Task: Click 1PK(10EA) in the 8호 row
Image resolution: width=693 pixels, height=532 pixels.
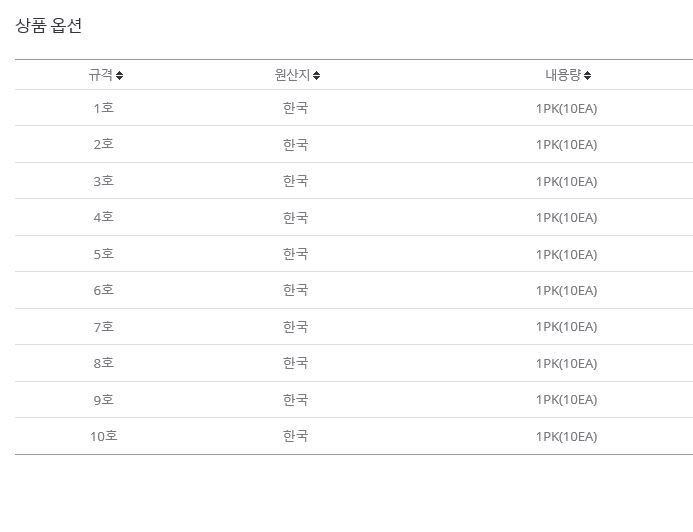Action: 566,363
